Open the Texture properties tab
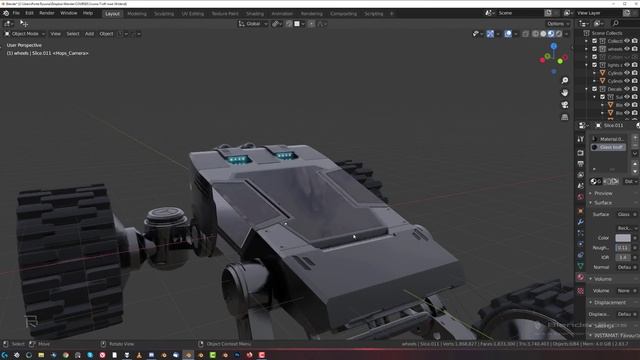This screenshot has height=360, width=640. pyautogui.click(x=580, y=291)
